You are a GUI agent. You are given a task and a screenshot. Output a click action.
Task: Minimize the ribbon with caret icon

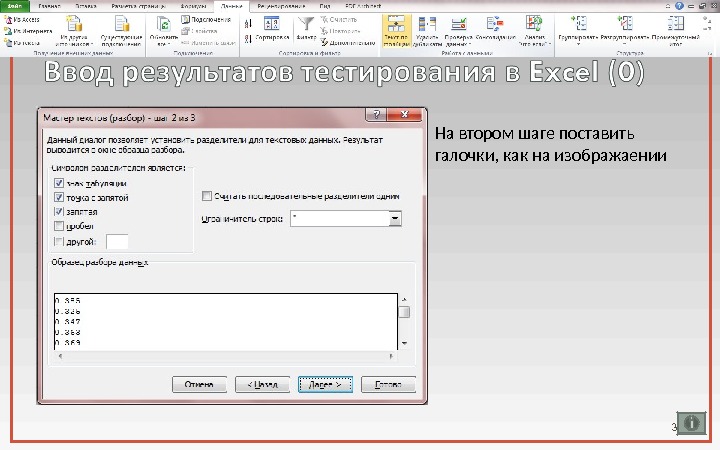[x=669, y=6]
